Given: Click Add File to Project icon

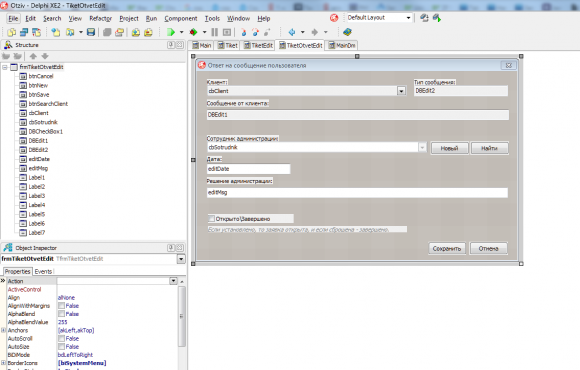Looking at the screenshot, I should (x=136, y=32).
